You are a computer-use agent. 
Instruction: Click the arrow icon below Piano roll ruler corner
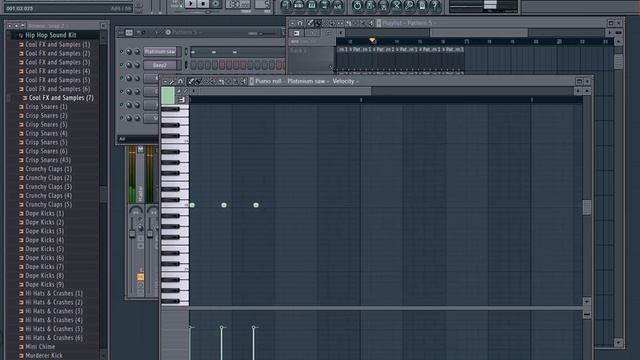pyautogui.click(x=182, y=100)
